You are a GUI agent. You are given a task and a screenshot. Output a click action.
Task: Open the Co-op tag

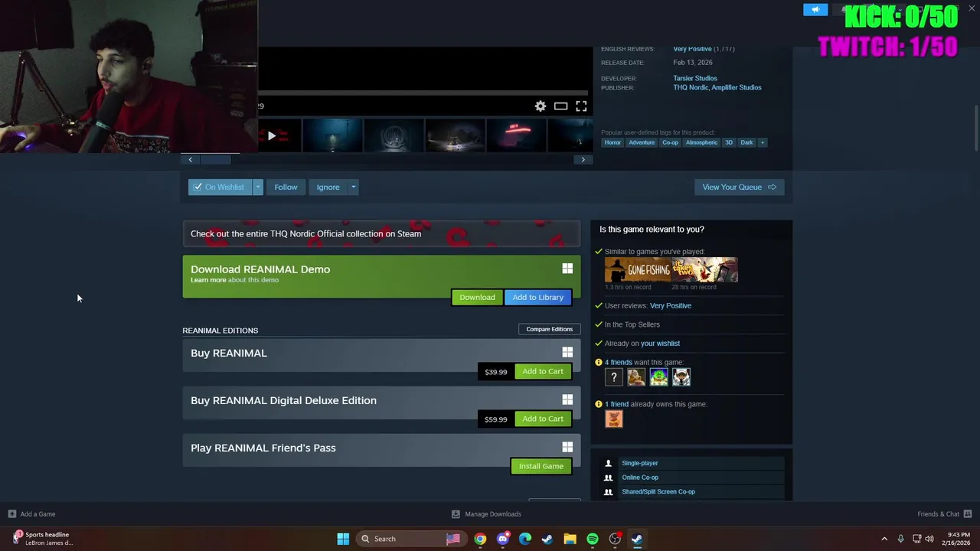tap(670, 142)
